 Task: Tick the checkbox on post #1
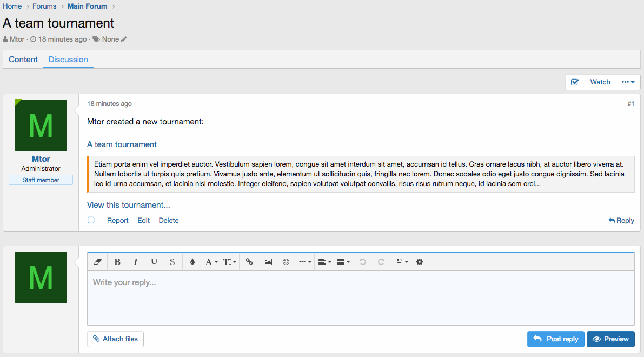(x=91, y=220)
